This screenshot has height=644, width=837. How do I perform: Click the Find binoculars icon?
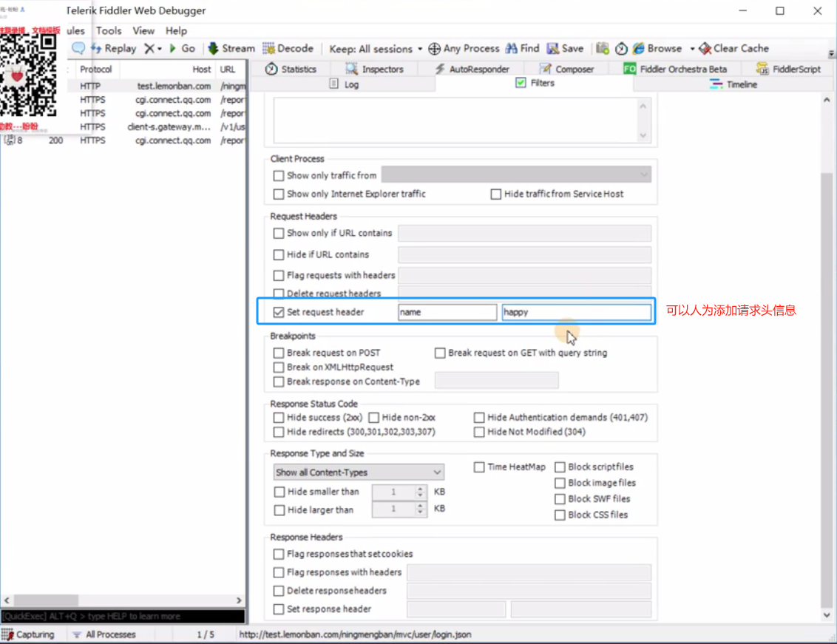coord(512,49)
